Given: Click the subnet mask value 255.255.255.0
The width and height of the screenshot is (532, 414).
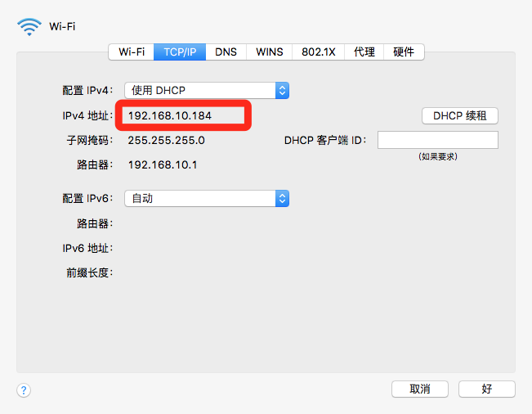Looking at the screenshot, I should pos(166,140).
